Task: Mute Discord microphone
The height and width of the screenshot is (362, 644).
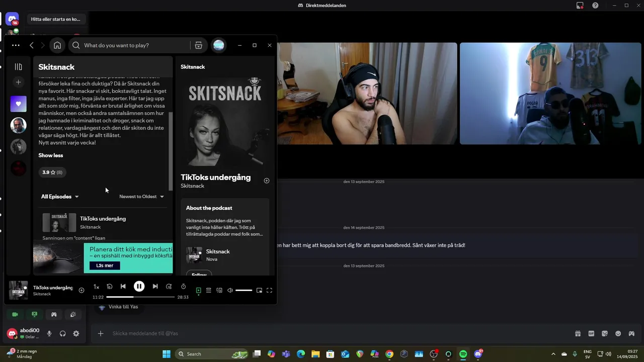Action: click(x=49, y=333)
